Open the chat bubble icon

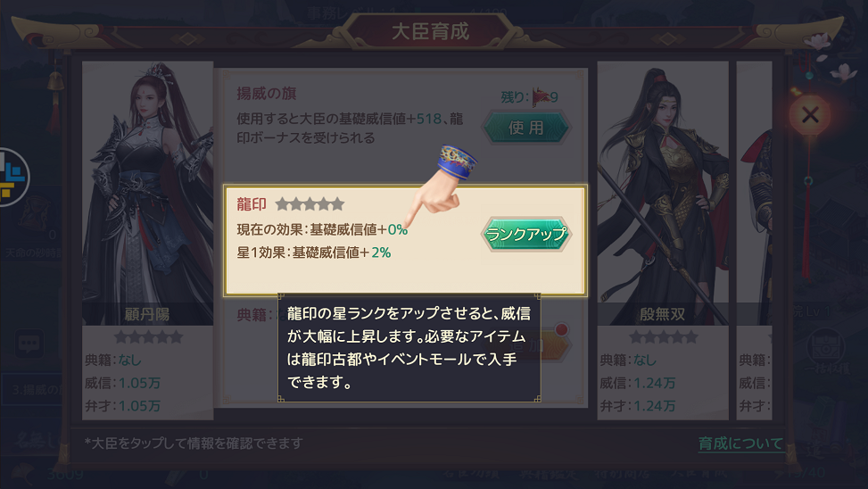(x=29, y=344)
